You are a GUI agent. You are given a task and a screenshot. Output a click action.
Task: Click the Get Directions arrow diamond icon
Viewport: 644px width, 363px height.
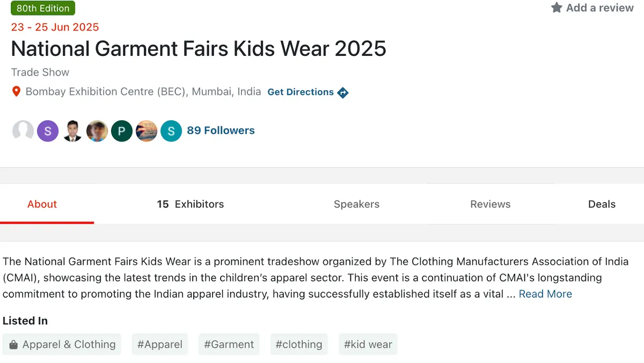tap(343, 92)
